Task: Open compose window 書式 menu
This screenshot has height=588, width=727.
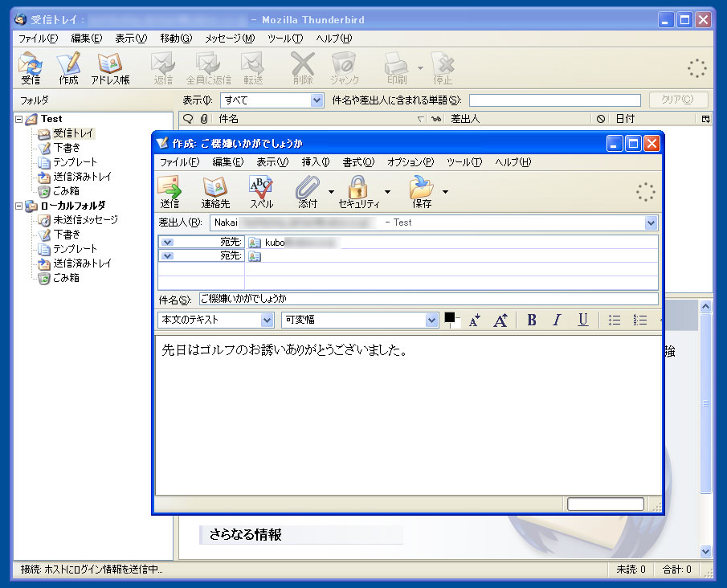Action: pyautogui.click(x=358, y=161)
